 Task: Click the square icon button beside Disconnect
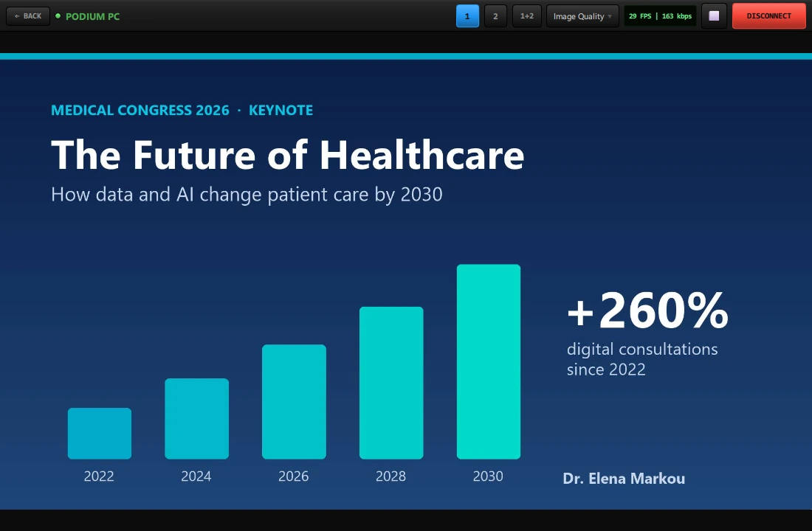(x=714, y=16)
